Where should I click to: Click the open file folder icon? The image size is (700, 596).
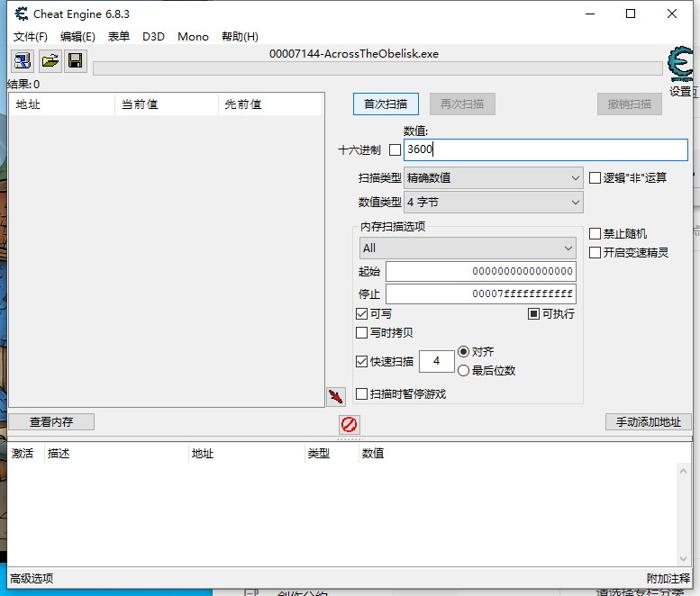(x=50, y=60)
